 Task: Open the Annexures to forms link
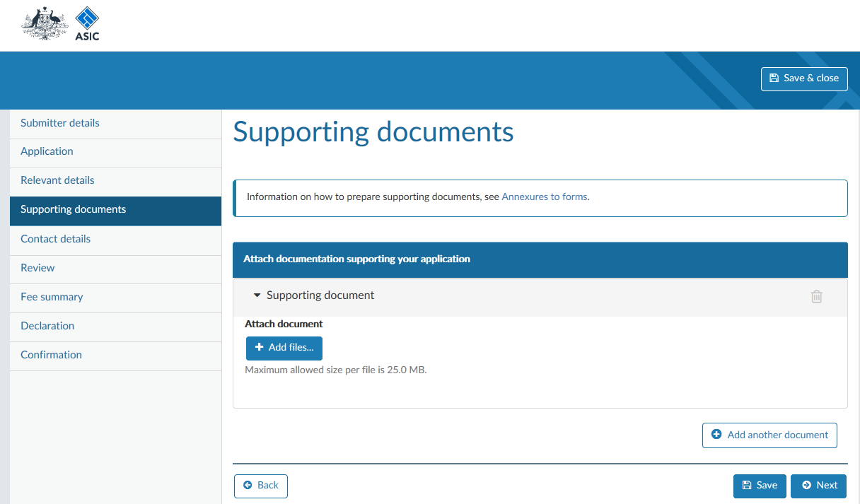click(x=545, y=197)
